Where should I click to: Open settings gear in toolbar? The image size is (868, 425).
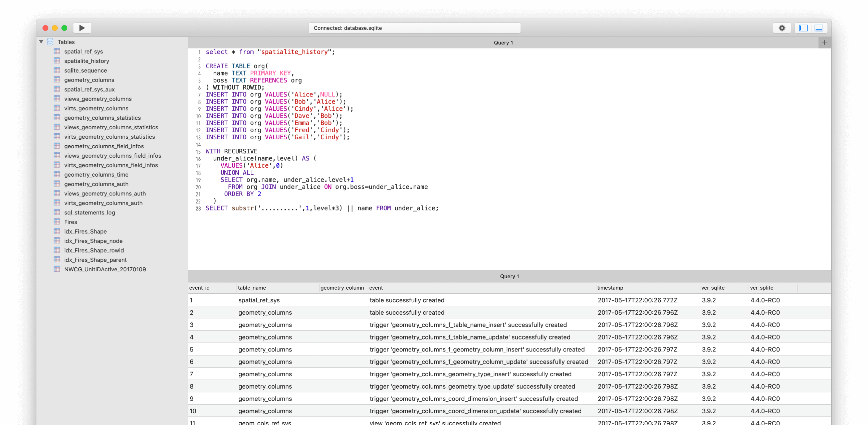pos(782,28)
